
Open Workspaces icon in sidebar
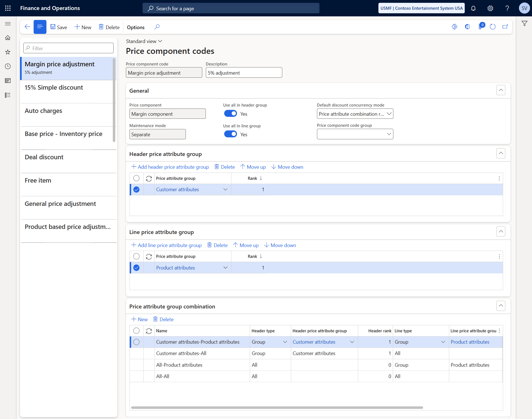[8, 81]
